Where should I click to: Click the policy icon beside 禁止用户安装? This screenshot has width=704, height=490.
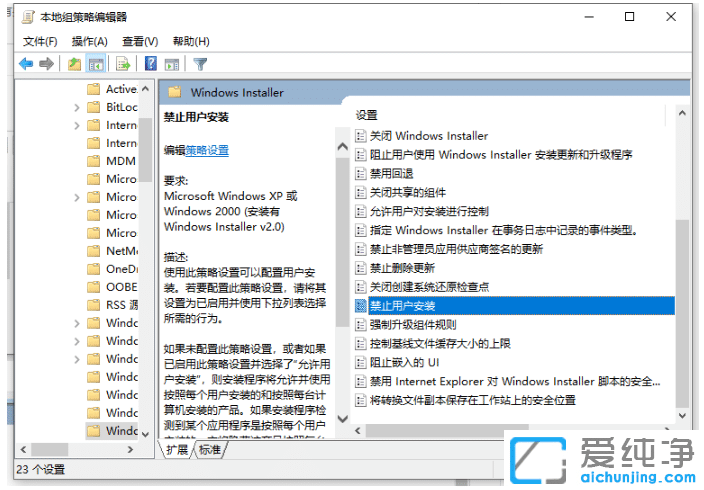360,306
